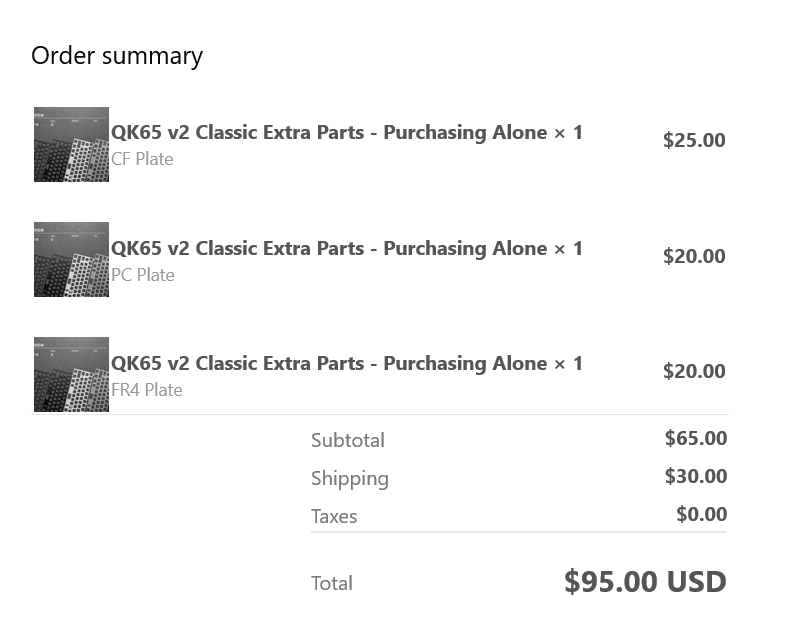785x627 pixels.
Task: Select the Order summary heading
Action: (x=117, y=56)
